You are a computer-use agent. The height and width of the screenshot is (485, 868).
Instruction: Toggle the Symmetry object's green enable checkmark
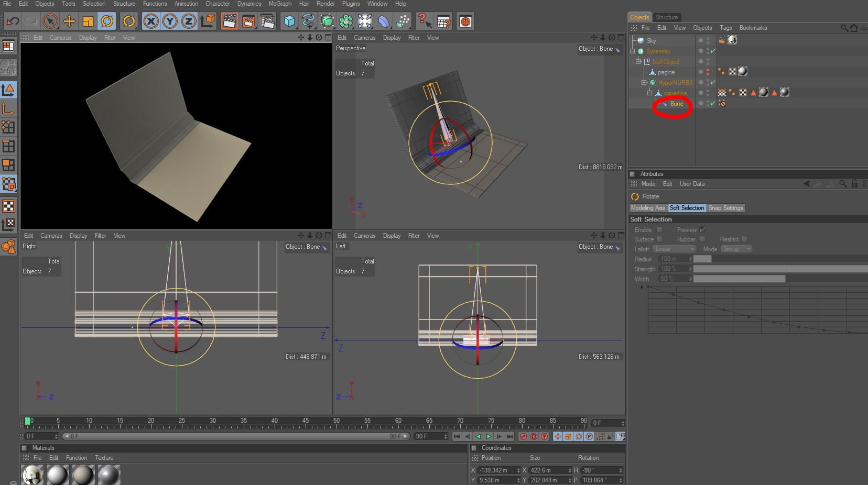pos(713,51)
